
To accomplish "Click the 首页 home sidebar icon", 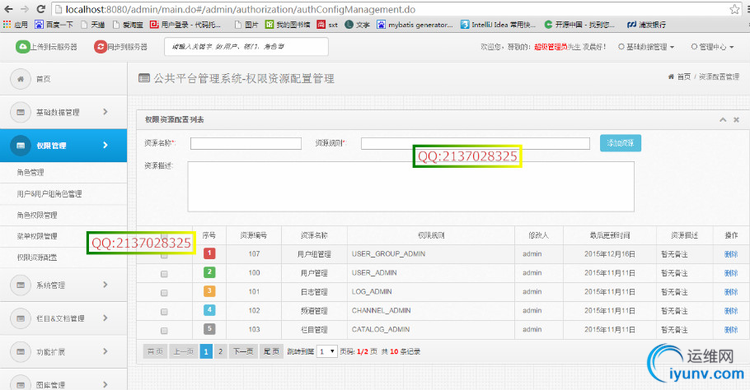I will pyautogui.click(x=20, y=78).
